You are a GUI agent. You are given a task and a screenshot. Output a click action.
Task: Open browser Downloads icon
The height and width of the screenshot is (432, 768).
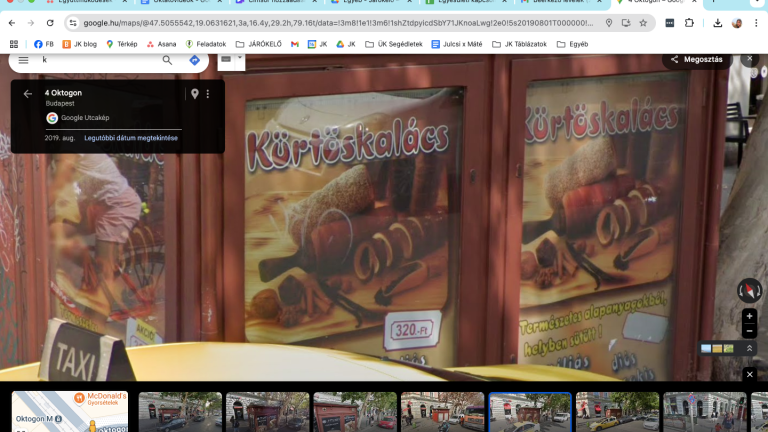tap(718, 23)
